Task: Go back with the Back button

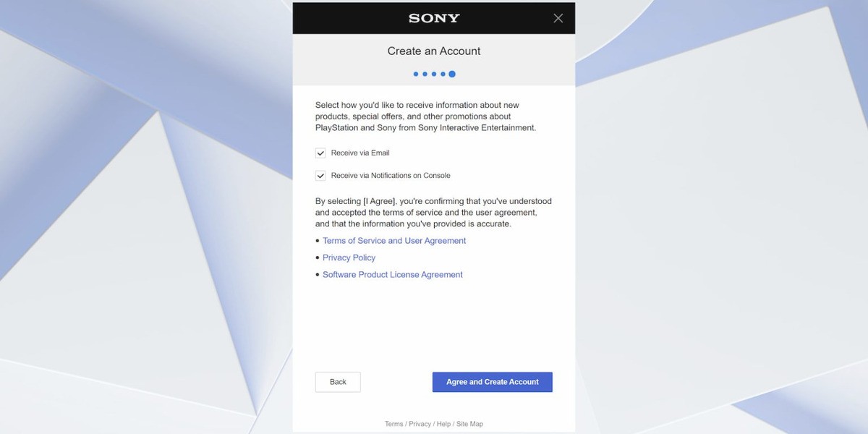Action: tap(338, 382)
